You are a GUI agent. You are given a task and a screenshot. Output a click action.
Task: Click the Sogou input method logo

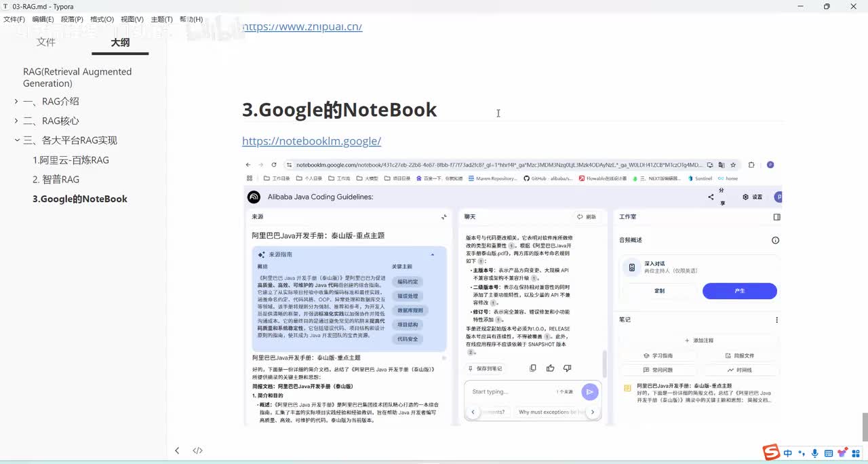click(771, 452)
